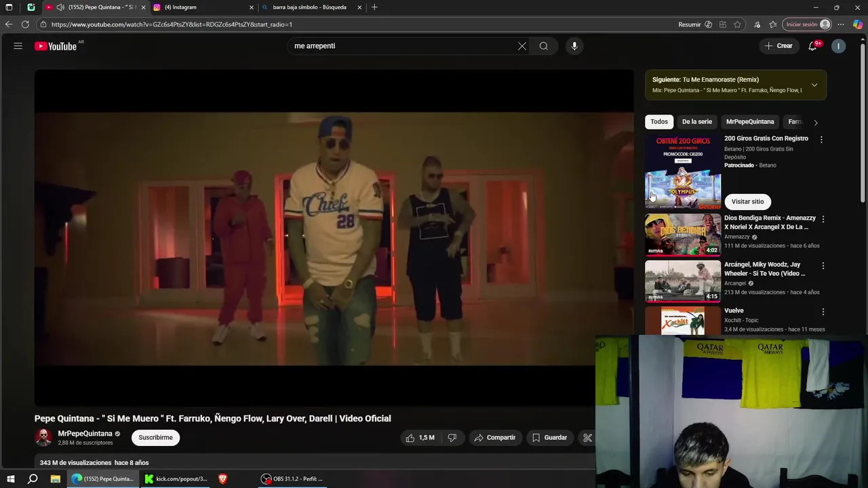Mute the YouTube tab audio icon
The height and width of the screenshot is (488, 868).
[x=60, y=7]
